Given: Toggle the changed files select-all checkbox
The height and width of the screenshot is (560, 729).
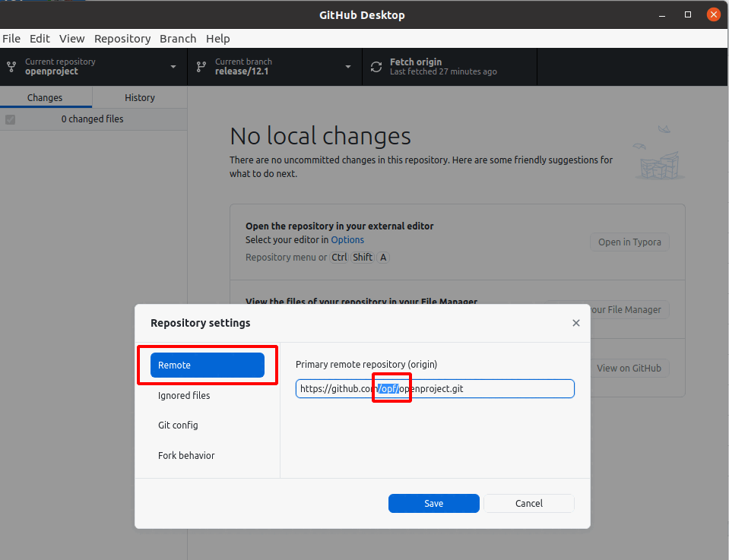Looking at the screenshot, I should tap(11, 119).
